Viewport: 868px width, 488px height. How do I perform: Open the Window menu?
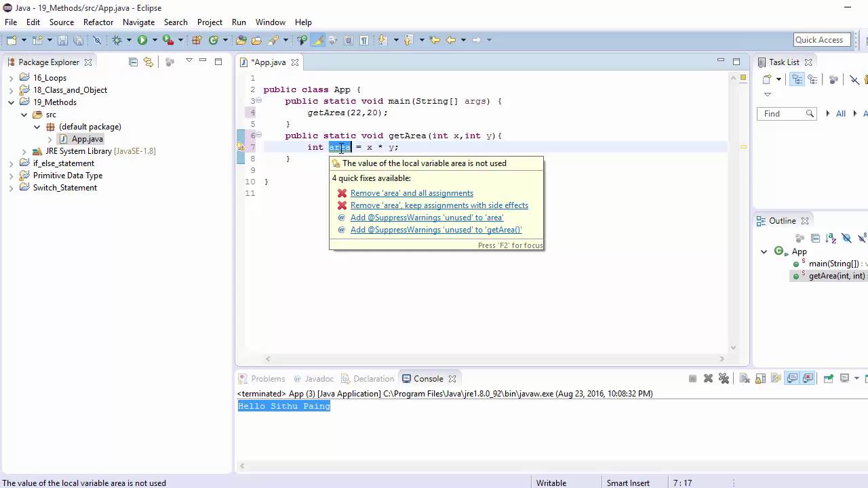pyautogui.click(x=271, y=22)
